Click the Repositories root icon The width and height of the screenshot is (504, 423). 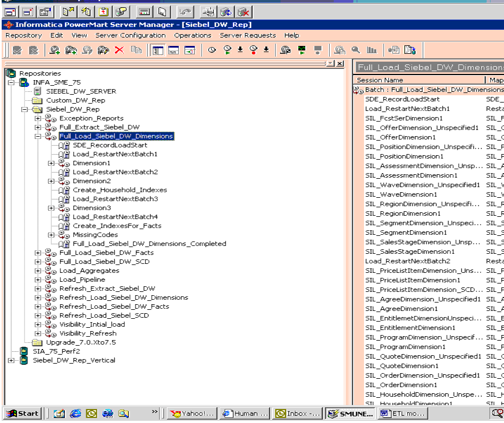[x=11, y=73]
